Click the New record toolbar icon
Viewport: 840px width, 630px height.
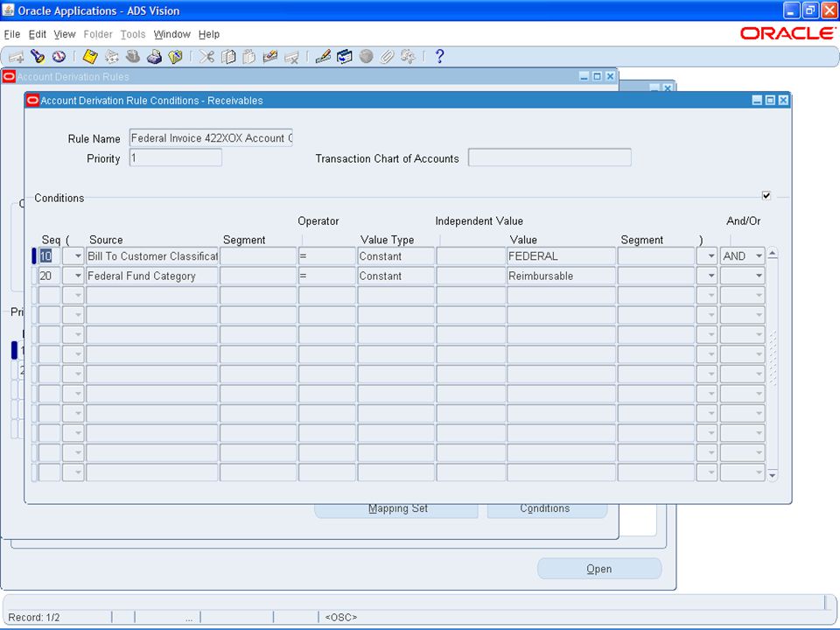(x=16, y=56)
